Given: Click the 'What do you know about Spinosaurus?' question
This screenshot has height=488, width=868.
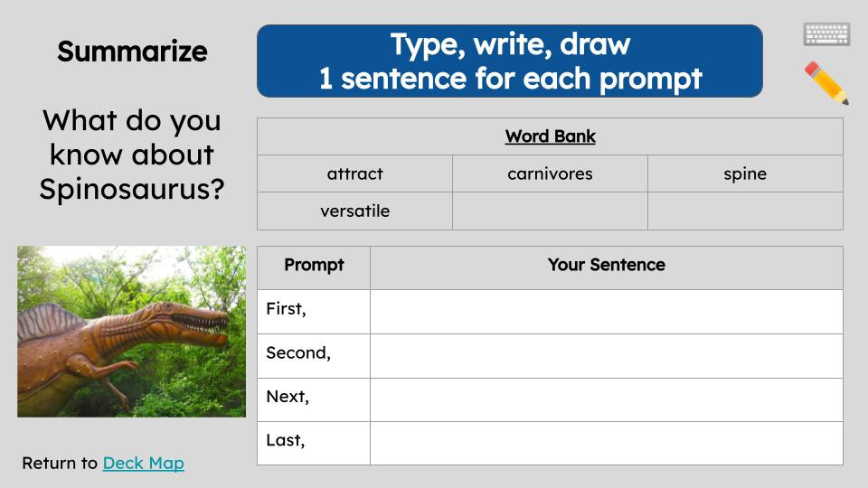Looking at the screenshot, I should coord(132,155).
